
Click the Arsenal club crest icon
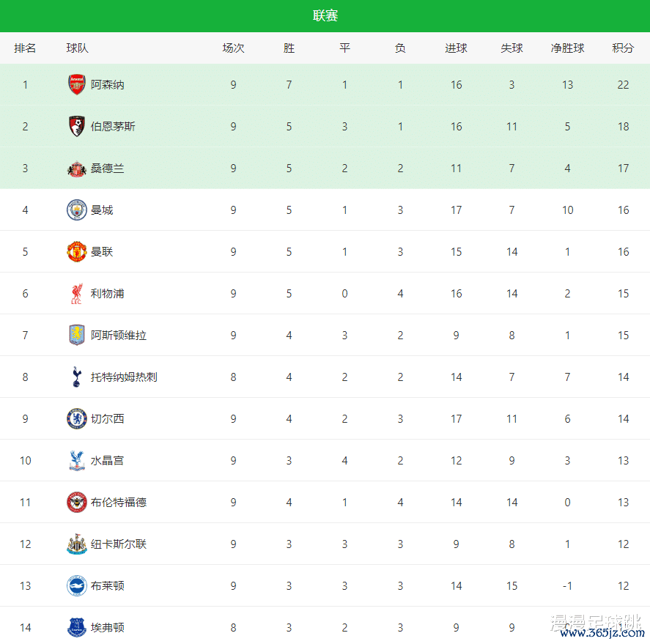click(76, 85)
